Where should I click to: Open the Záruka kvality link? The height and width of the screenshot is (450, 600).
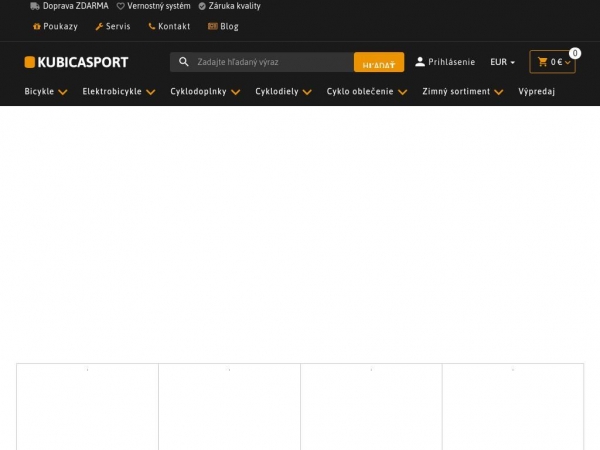235,6
